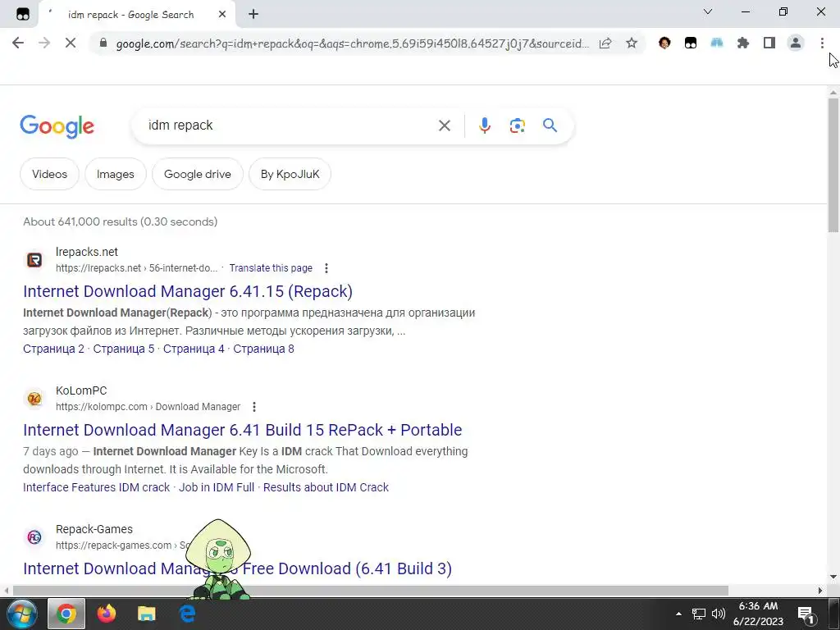The height and width of the screenshot is (630, 840).
Task: View site info via padlock icon
Action: tap(103, 43)
